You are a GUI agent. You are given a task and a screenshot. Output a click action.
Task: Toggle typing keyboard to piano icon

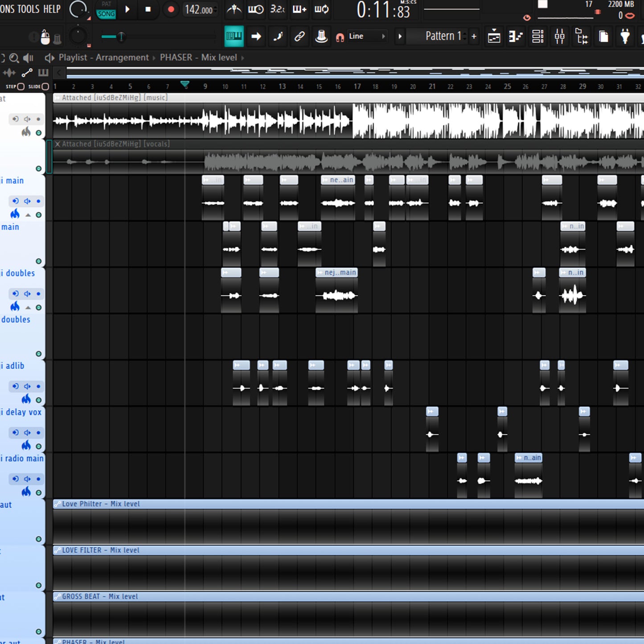click(x=234, y=36)
